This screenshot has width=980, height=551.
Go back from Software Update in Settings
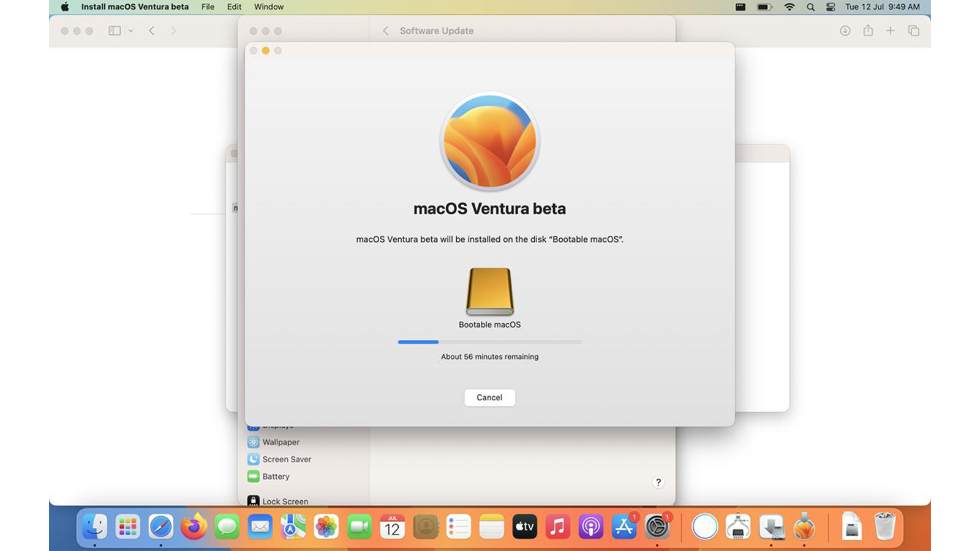tap(385, 31)
